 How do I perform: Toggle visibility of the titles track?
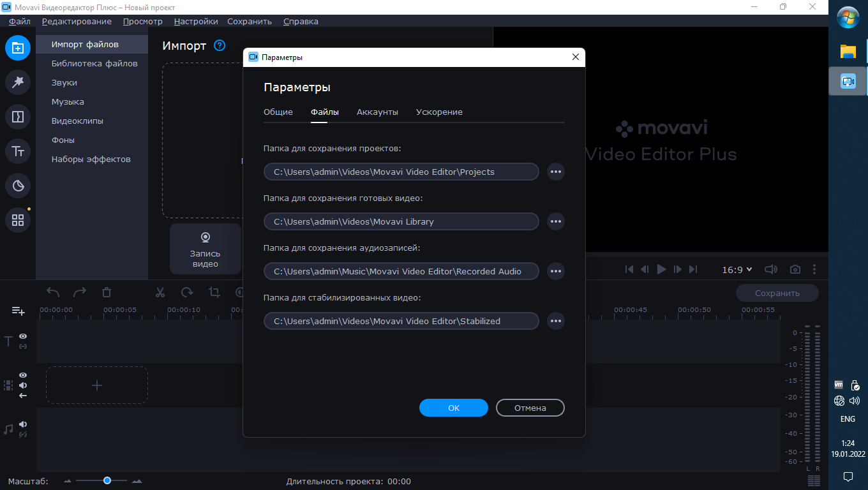[x=23, y=336]
